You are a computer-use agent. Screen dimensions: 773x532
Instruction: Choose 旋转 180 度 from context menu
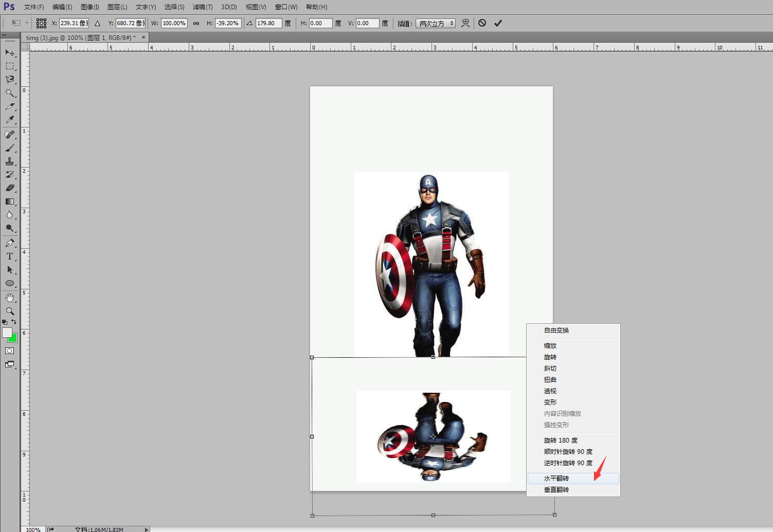[573, 441]
